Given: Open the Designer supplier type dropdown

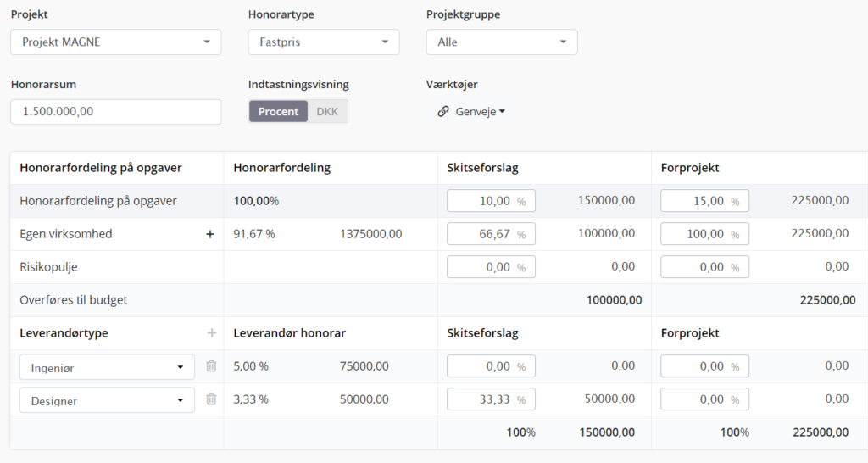Looking at the screenshot, I should (x=107, y=400).
